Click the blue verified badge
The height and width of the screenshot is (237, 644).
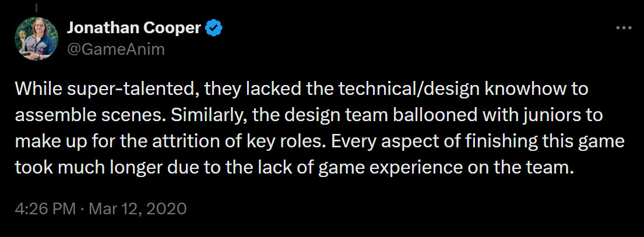[215, 28]
